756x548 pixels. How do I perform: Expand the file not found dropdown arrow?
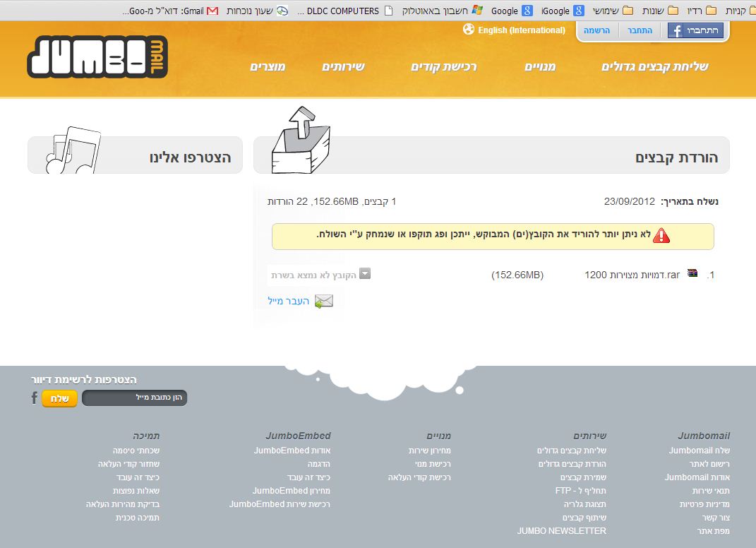(365, 273)
